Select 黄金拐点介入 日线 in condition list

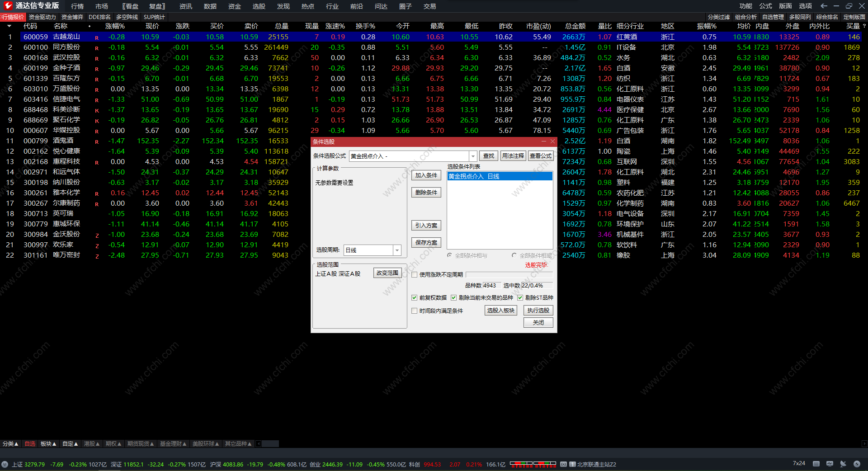click(x=500, y=176)
